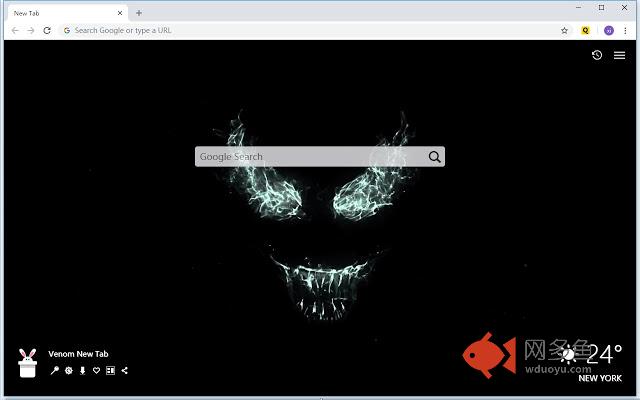
Task: Open Chrome's three-dot menu
Action: coord(625,31)
